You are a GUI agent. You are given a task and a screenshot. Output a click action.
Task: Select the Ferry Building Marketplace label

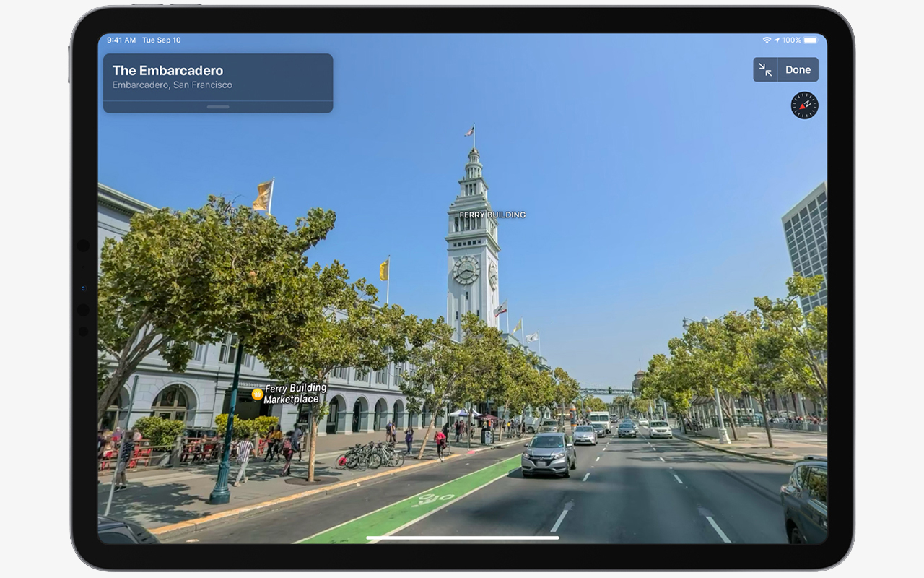click(295, 394)
